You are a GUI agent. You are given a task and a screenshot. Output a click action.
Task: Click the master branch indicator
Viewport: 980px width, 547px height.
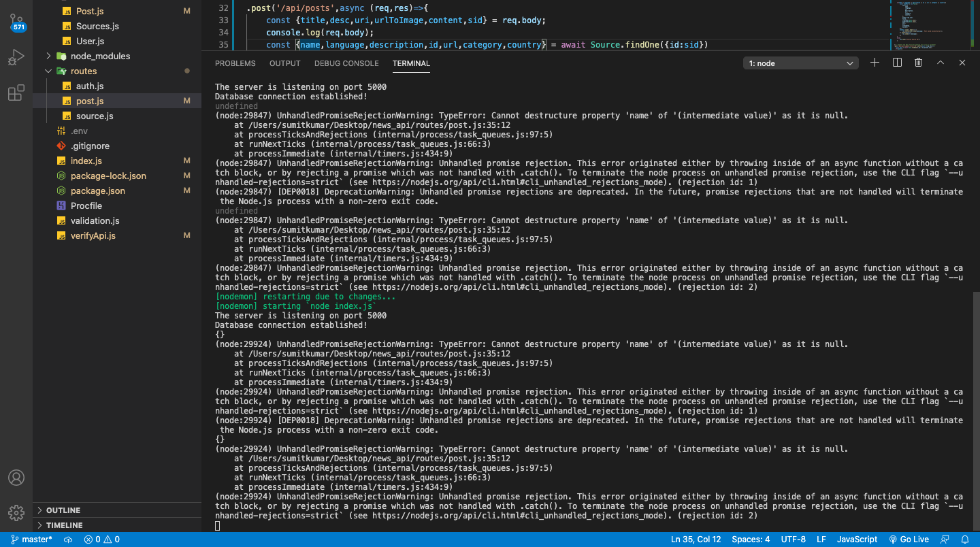32,540
